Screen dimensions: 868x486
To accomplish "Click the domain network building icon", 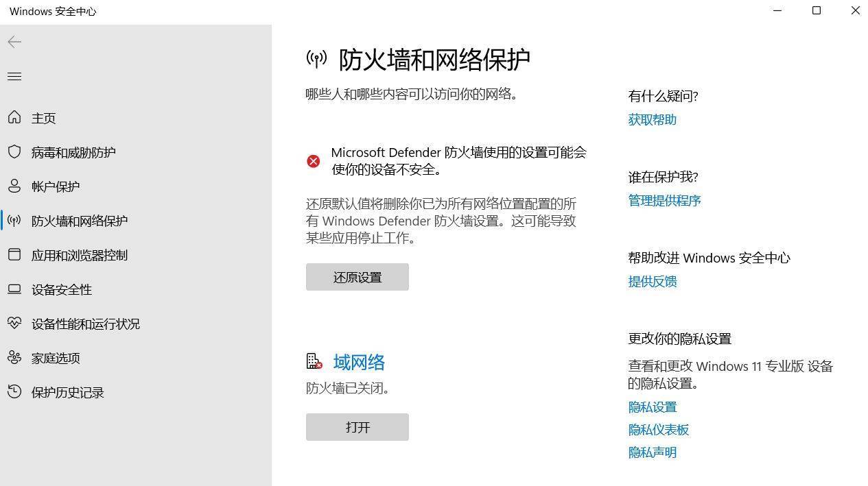I will click(x=314, y=361).
